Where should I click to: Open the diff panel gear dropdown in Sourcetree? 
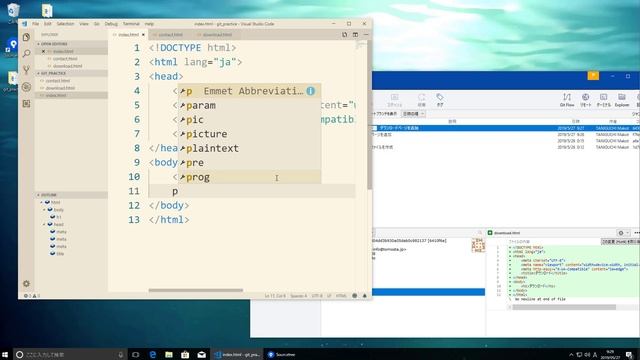623,233
